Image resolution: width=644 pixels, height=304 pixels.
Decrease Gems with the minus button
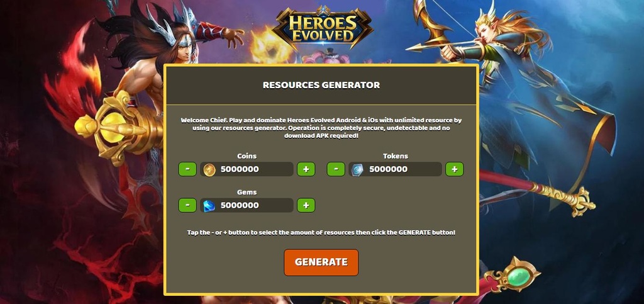187,205
